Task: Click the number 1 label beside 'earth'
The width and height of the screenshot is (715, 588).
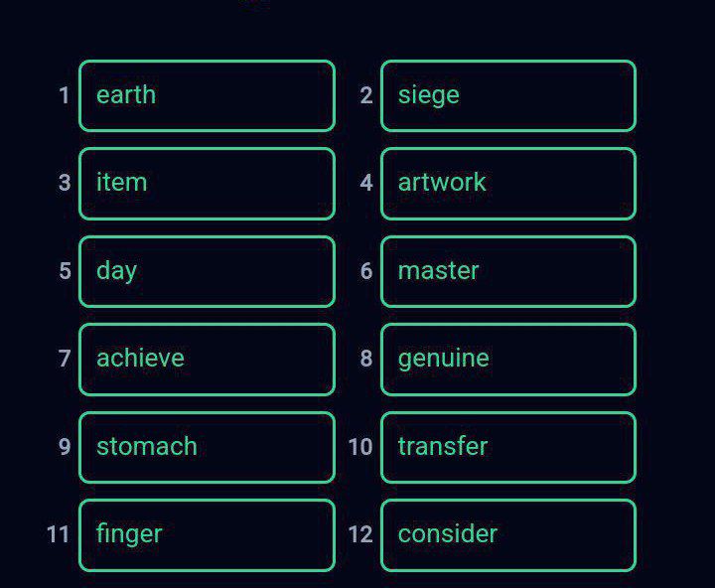Action: [x=65, y=95]
